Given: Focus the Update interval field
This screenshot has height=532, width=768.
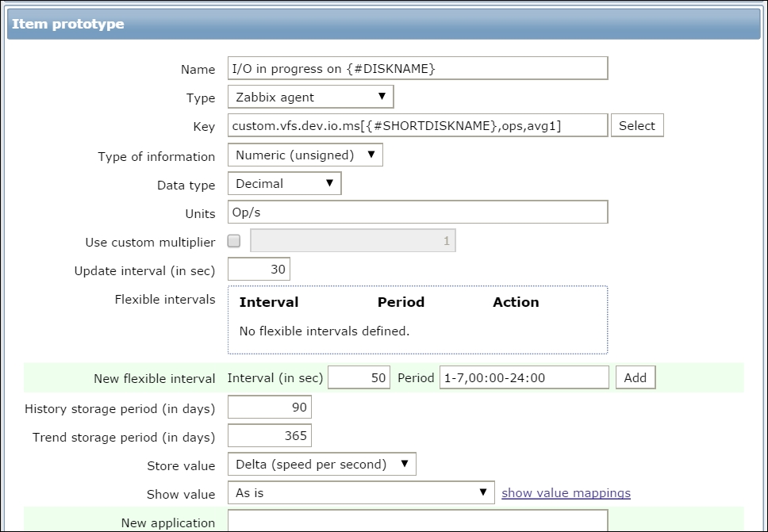Looking at the screenshot, I should (x=259, y=270).
